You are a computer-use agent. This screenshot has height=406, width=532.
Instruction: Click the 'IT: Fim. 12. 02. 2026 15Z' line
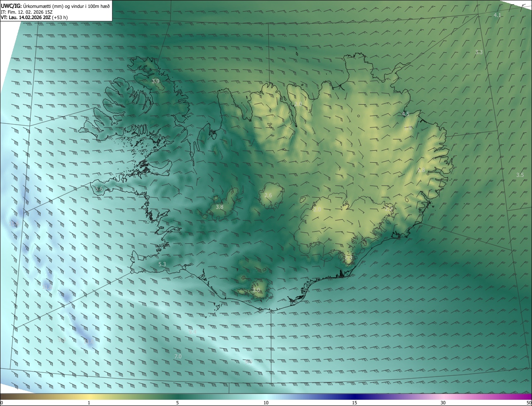[x=27, y=12]
